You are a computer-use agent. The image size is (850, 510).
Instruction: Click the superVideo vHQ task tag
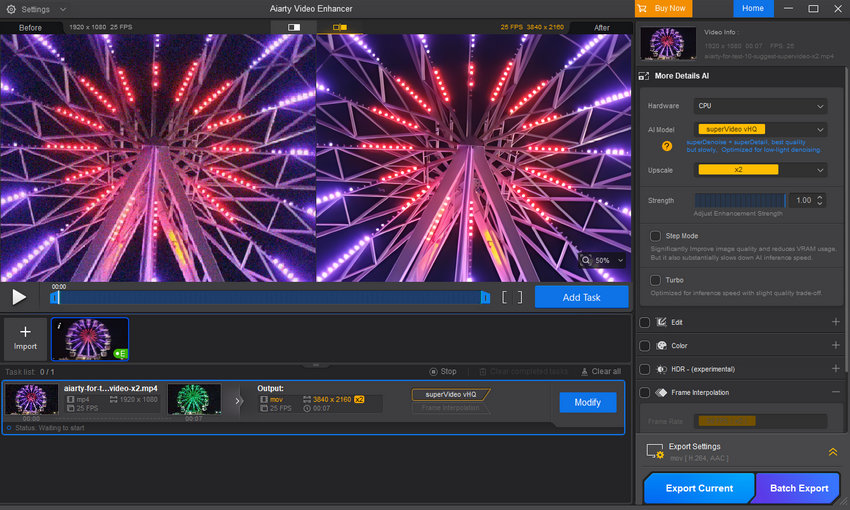click(x=450, y=395)
